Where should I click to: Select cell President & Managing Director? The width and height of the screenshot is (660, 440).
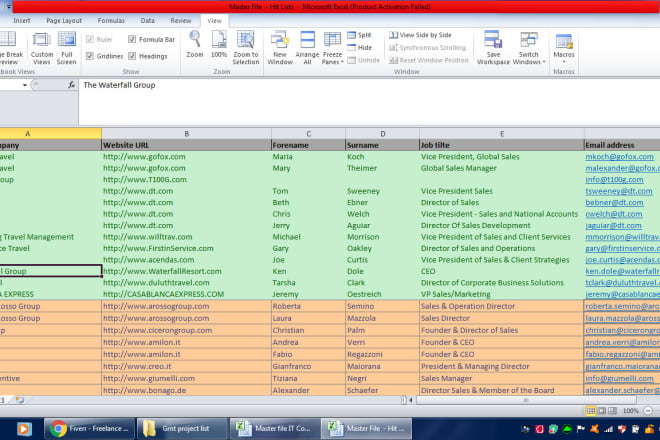502,366
